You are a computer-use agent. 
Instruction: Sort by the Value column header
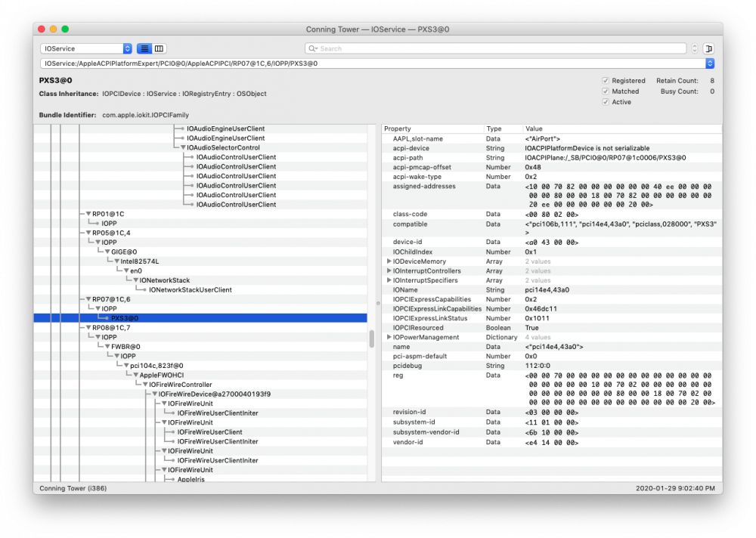(x=622, y=128)
